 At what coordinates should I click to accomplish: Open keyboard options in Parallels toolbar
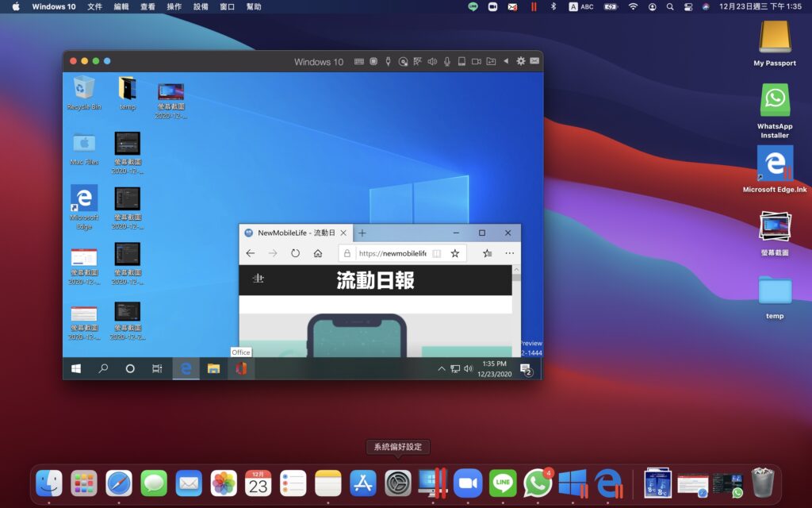359,61
